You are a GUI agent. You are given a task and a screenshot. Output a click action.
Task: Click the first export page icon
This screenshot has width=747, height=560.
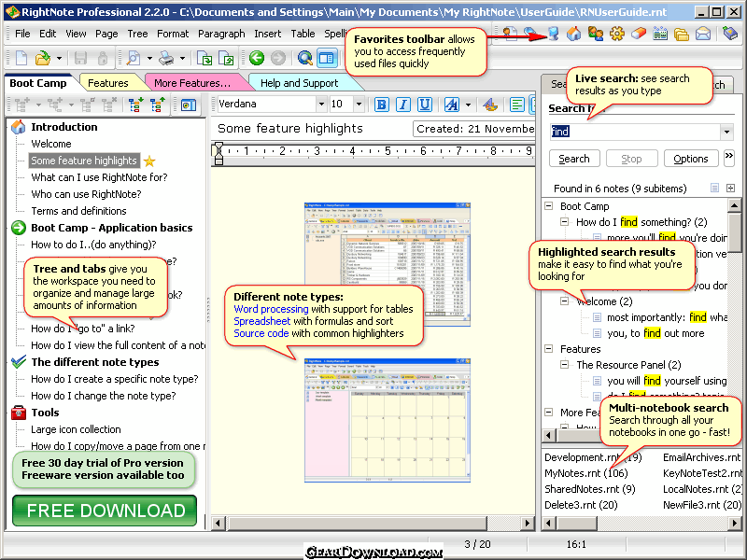click(204, 58)
